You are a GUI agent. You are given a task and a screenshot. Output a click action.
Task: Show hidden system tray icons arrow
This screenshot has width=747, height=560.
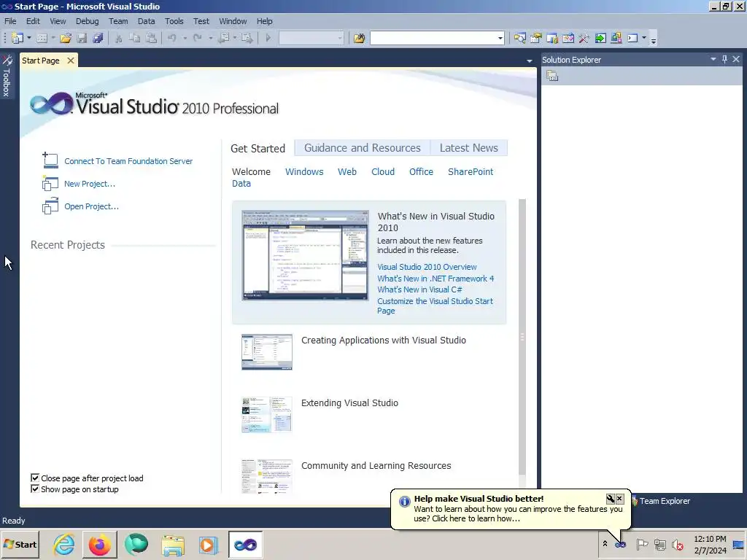pyautogui.click(x=605, y=544)
